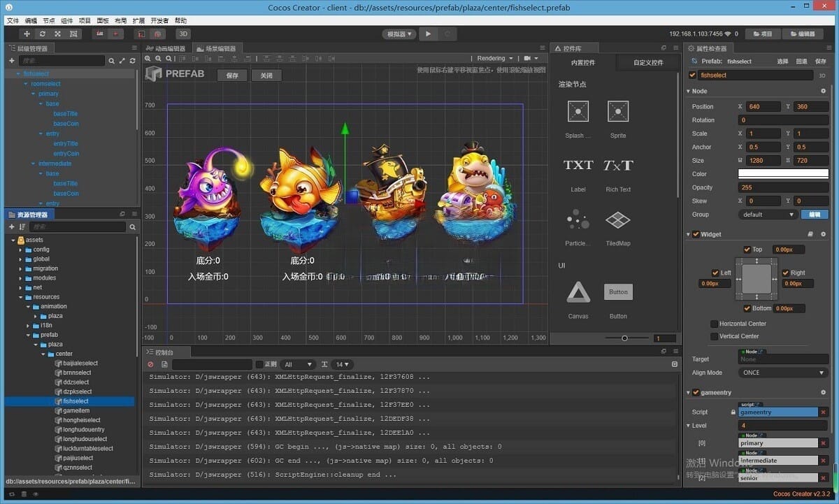This screenshot has height=504, width=839.
Task: Select the scale transform tool in toolbar
Action: 58,34
